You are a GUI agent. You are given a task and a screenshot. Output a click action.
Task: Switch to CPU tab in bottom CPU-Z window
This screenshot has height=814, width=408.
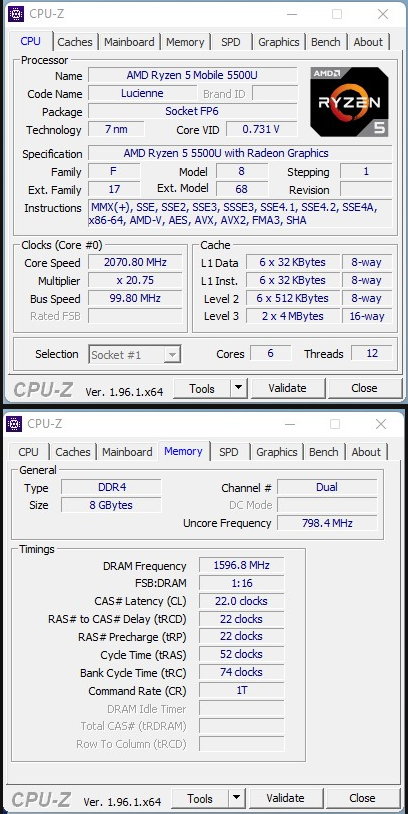pyautogui.click(x=28, y=452)
